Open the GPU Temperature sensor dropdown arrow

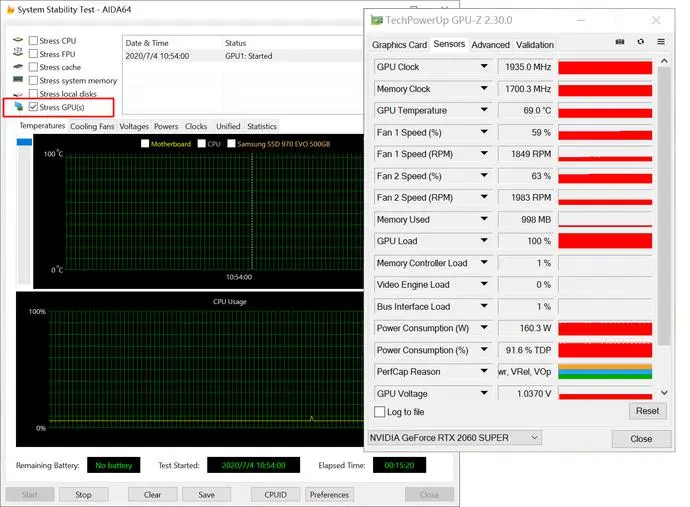click(x=484, y=110)
